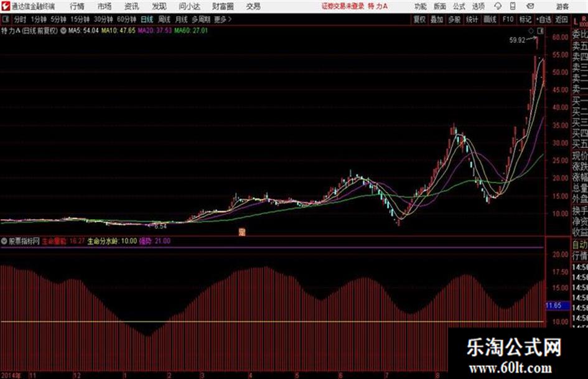Click the 强势: 21.00 indicator label

155,241
